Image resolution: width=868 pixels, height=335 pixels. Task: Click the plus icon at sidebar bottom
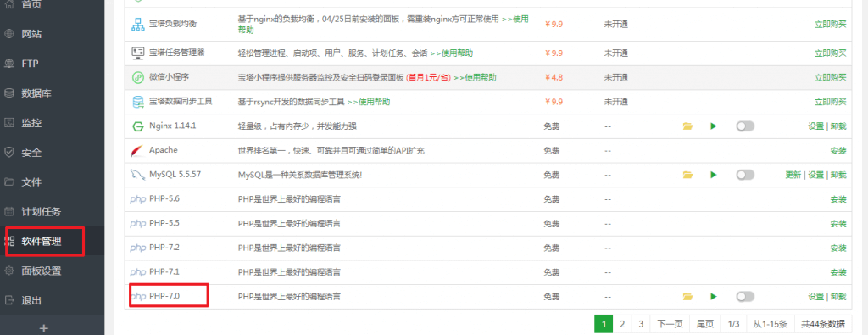click(44, 328)
